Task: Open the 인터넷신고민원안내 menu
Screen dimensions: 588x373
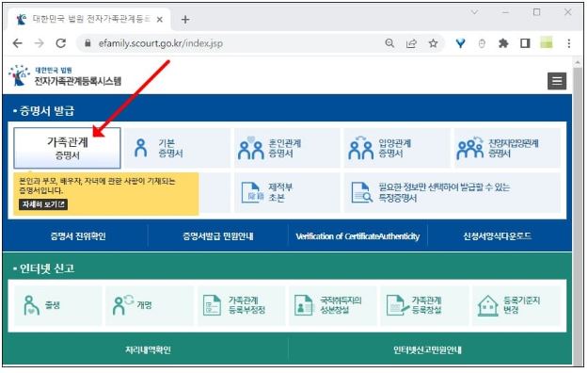Action: 427,350
